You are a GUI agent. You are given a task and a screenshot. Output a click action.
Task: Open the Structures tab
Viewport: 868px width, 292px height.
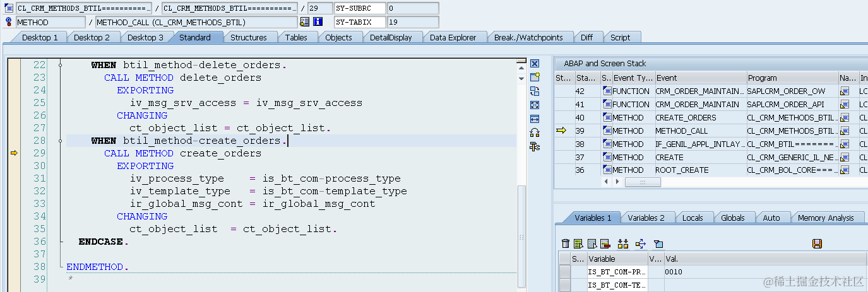coord(249,37)
